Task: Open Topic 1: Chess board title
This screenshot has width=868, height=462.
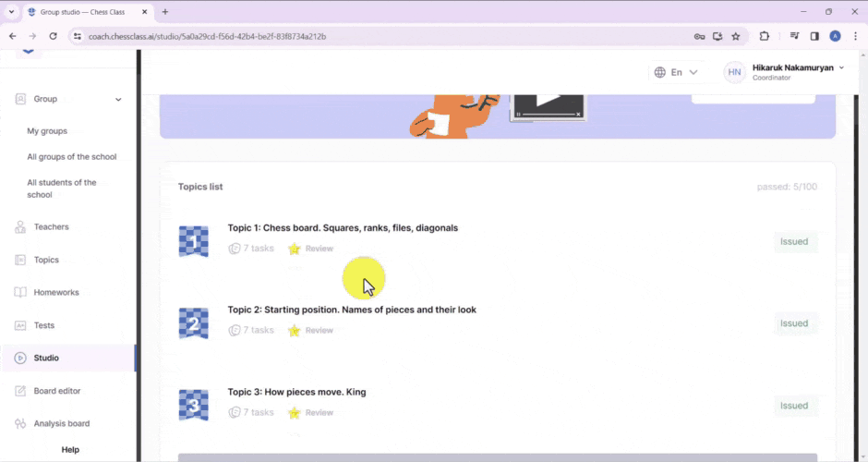Action: coord(343,227)
